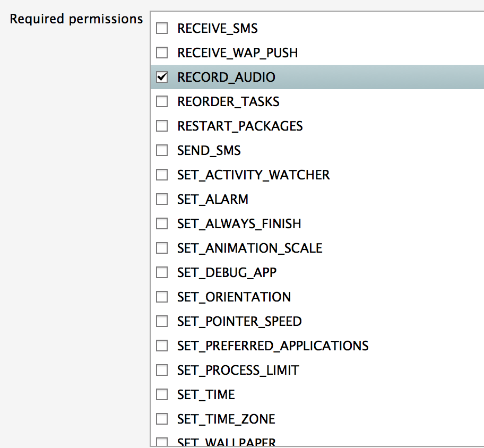This screenshot has height=448, width=484.
Task: Enable the RECEIVE_WAP_PUSH permission
Action: click(162, 53)
